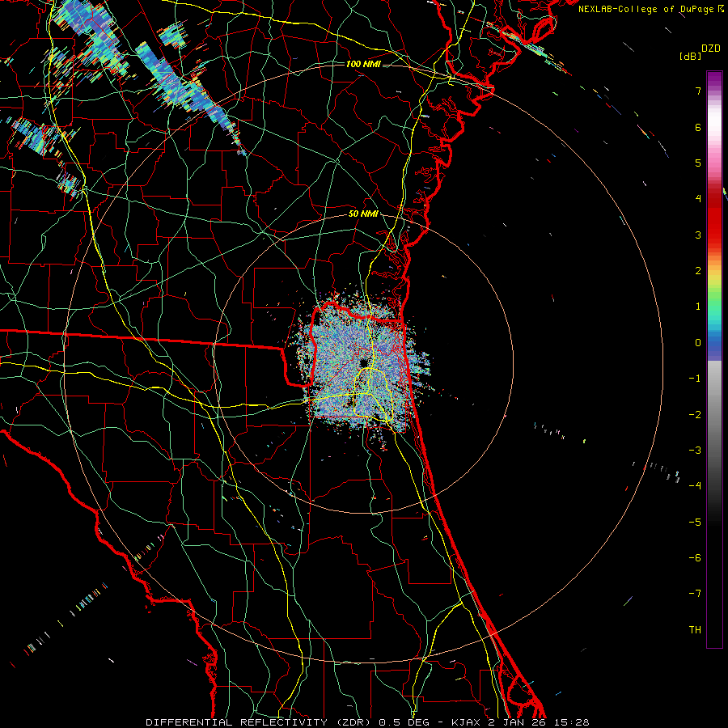
Task: Click the 100 NMI range ring label
Action: tap(363, 64)
